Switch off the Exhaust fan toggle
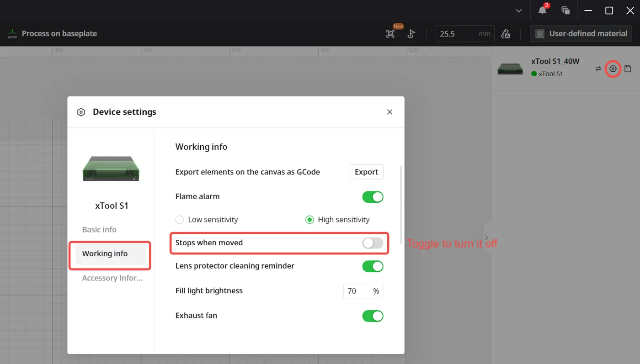The width and height of the screenshot is (640, 364). [x=373, y=316]
